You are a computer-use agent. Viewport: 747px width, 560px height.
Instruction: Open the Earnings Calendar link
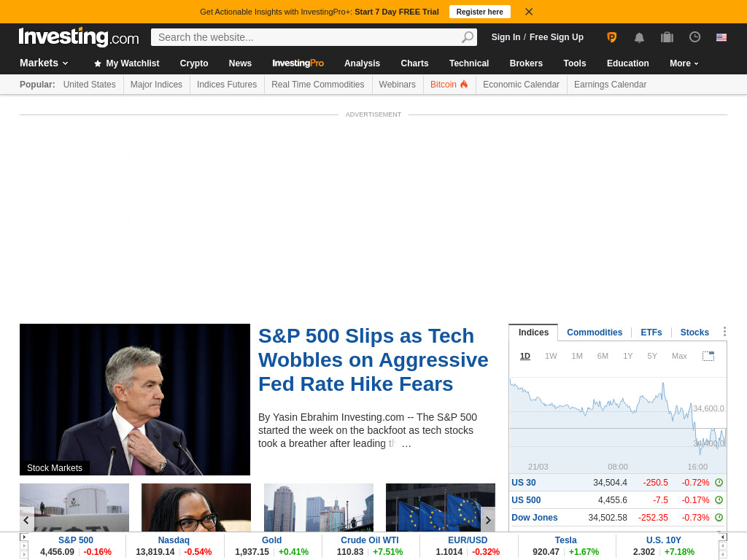point(611,85)
